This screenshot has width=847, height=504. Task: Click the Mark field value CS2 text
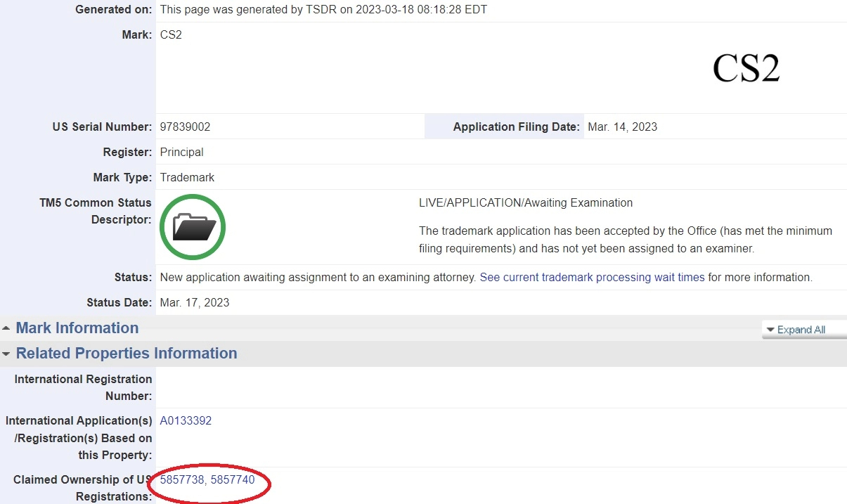(x=171, y=34)
